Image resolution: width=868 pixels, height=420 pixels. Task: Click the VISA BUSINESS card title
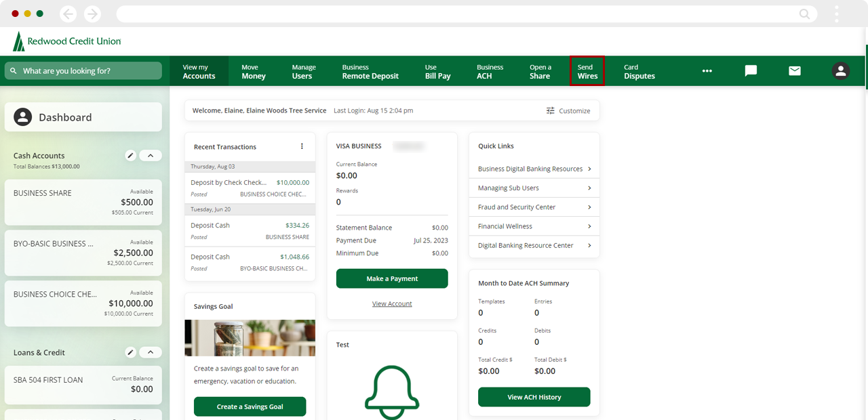point(359,146)
